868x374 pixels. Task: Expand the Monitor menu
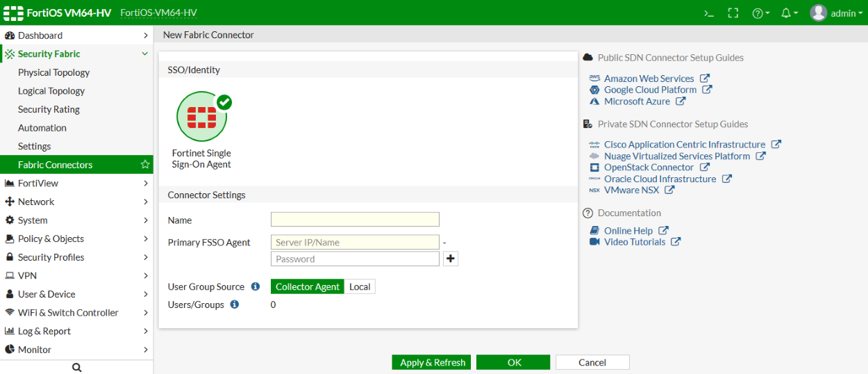click(x=76, y=350)
